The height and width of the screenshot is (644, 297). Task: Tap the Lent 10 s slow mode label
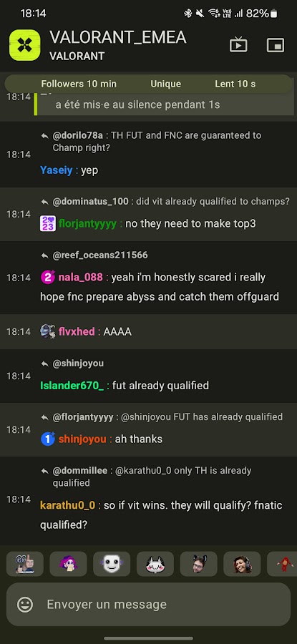(235, 84)
